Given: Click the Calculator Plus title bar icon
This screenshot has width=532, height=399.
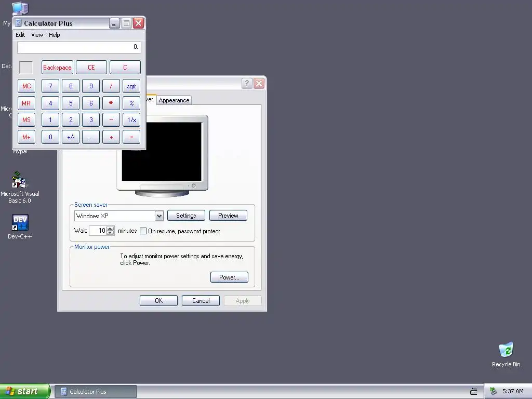Looking at the screenshot, I should [x=18, y=23].
